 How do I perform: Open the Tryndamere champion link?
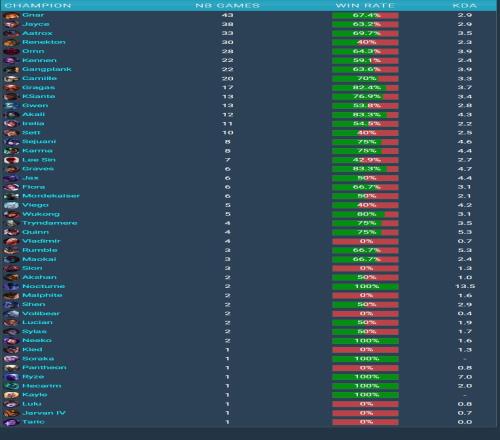(50, 223)
